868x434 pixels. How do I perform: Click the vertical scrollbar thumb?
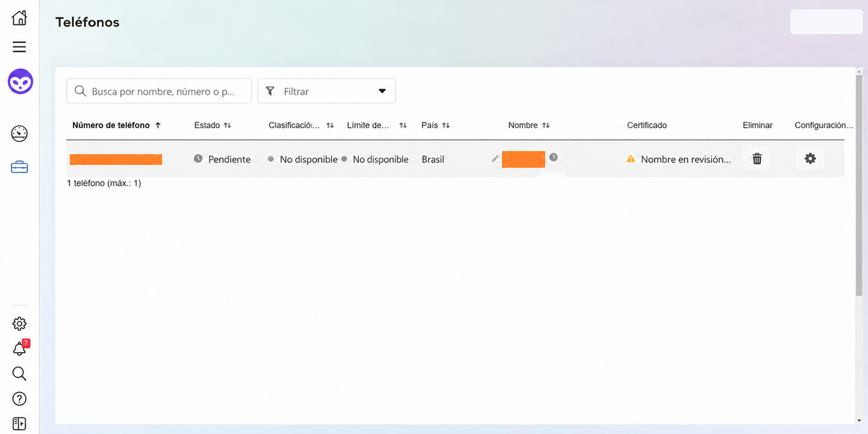pos(859,187)
